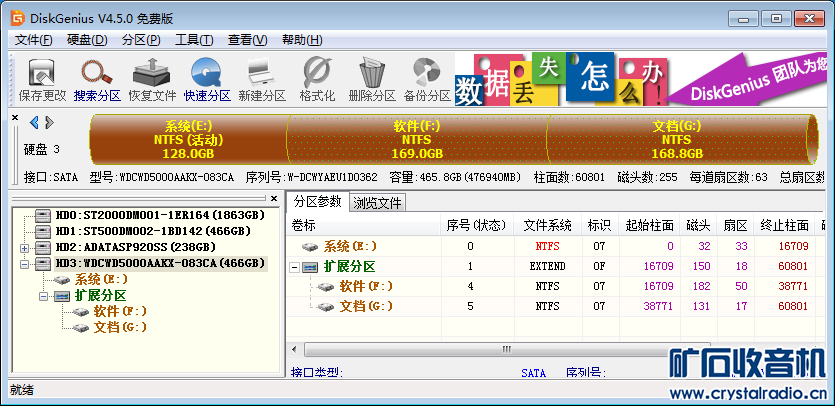Select HD1:ST500DM002-1BD142 in disk tree
The height and width of the screenshot is (406, 835).
click(x=153, y=231)
